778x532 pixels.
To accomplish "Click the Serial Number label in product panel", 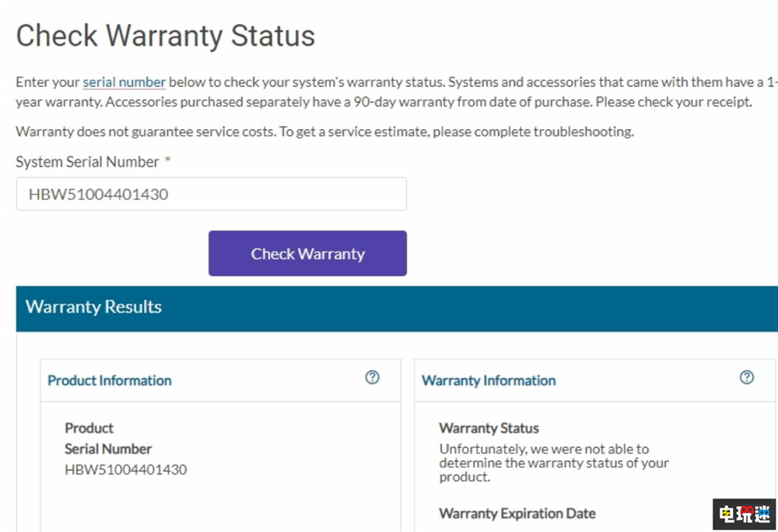I will [x=108, y=449].
